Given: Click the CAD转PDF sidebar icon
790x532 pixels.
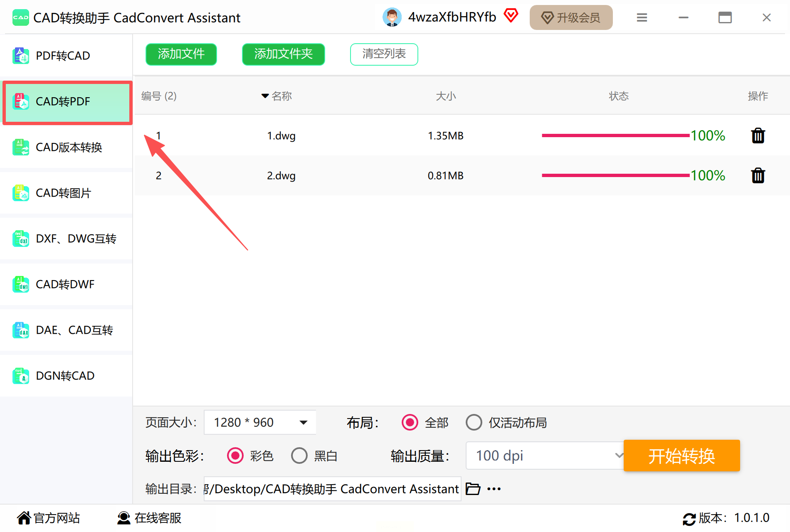Looking at the screenshot, I should pos(21,101).
